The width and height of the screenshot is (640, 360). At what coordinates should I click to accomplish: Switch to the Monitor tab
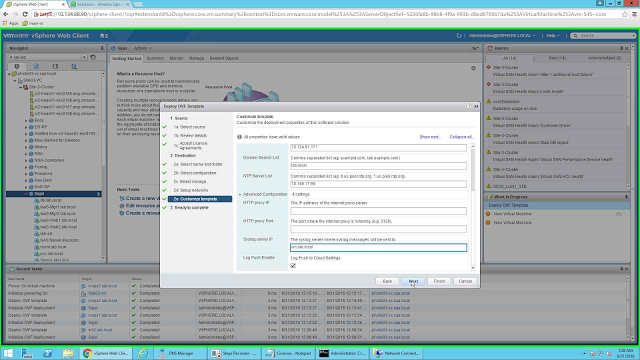coord(176,58)
